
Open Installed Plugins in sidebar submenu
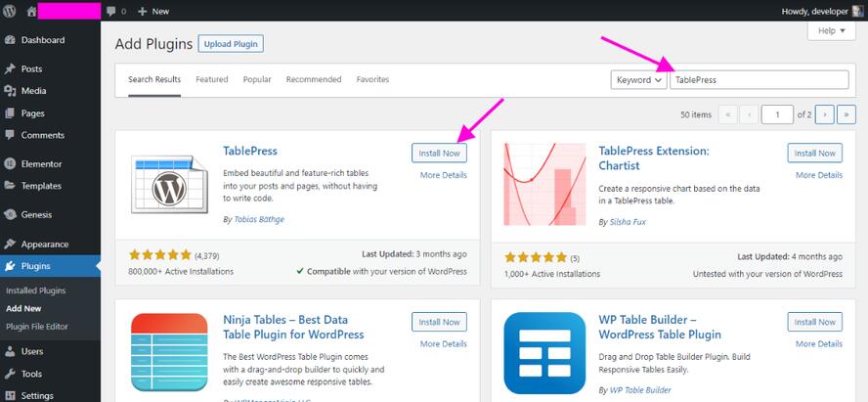[x=36, y=290]
